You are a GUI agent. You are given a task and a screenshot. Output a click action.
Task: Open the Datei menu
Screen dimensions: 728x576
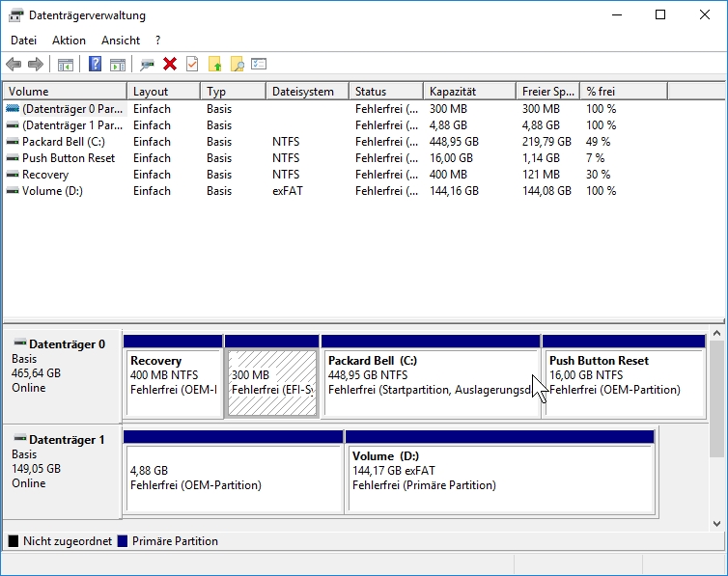click(x=23, y=41)
